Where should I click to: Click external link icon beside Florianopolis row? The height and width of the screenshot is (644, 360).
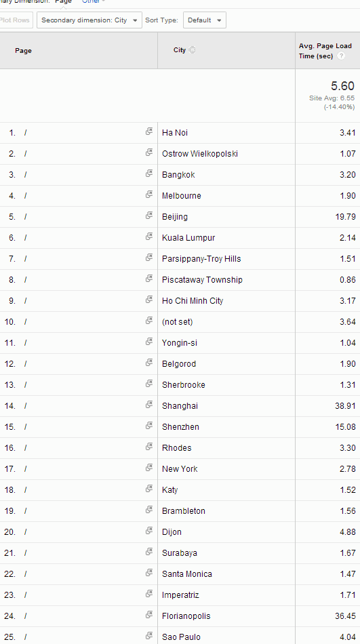(x=148, y=615)
